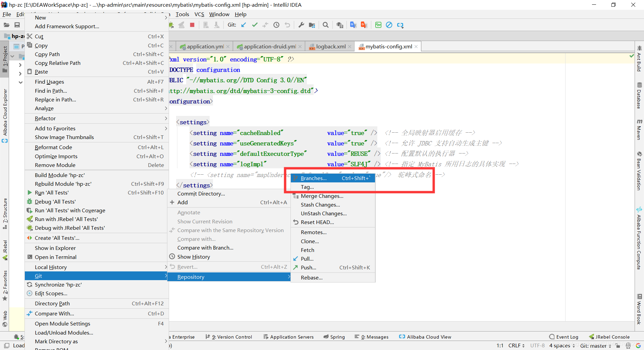Open the Alibaba Cloud View tool window

pyautogui.click(x=425, y=337)
